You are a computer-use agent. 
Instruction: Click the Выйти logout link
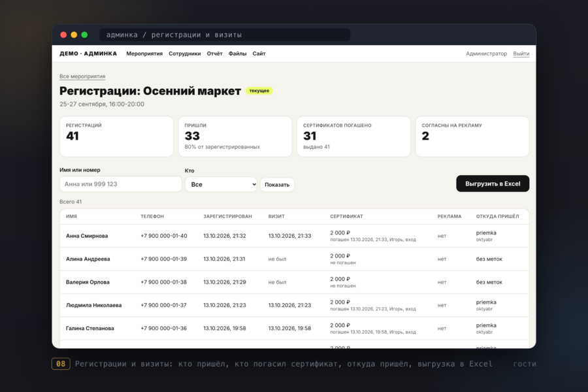tap(521, 54)
